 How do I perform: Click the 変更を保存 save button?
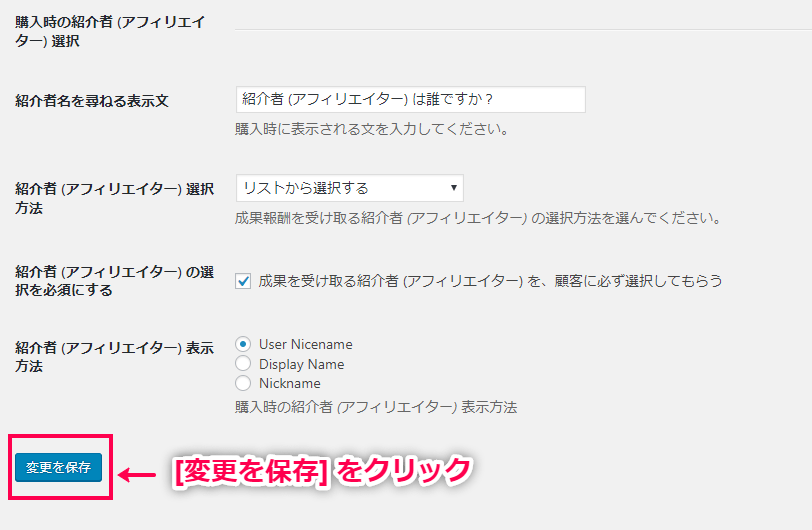[x=58, y=467]
